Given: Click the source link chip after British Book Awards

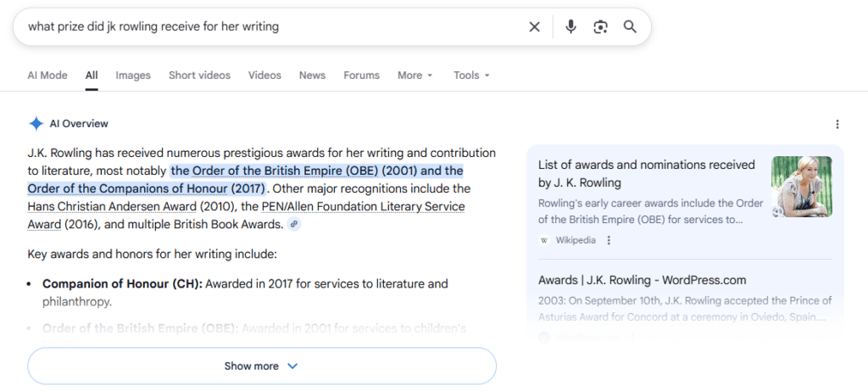Looking at the screenshot, I should (294, 225).
